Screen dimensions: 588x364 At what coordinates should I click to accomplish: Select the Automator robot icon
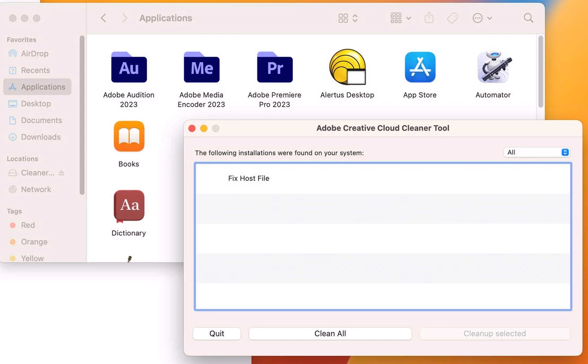pos(494,67)
